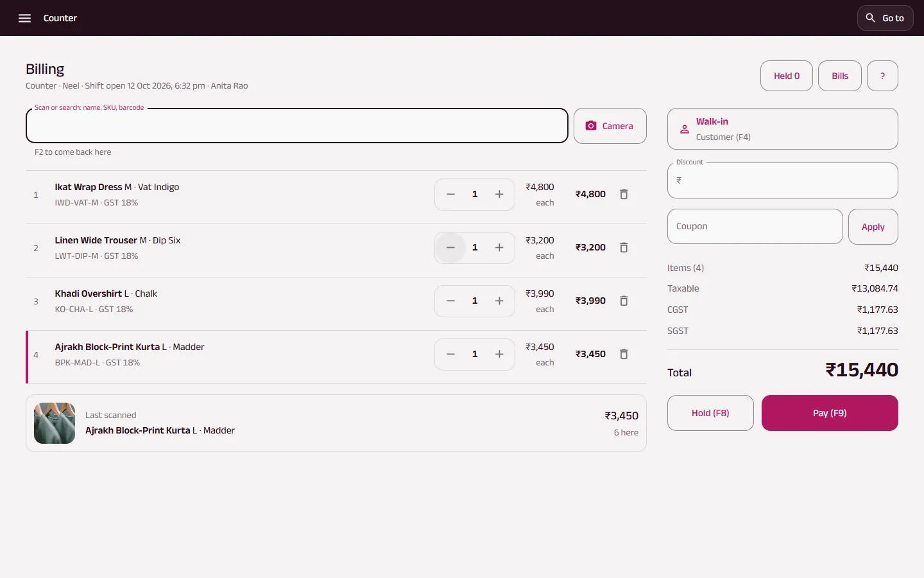Increase quantity of Ajrakh Block-Print Kurta row

(499, 355)
